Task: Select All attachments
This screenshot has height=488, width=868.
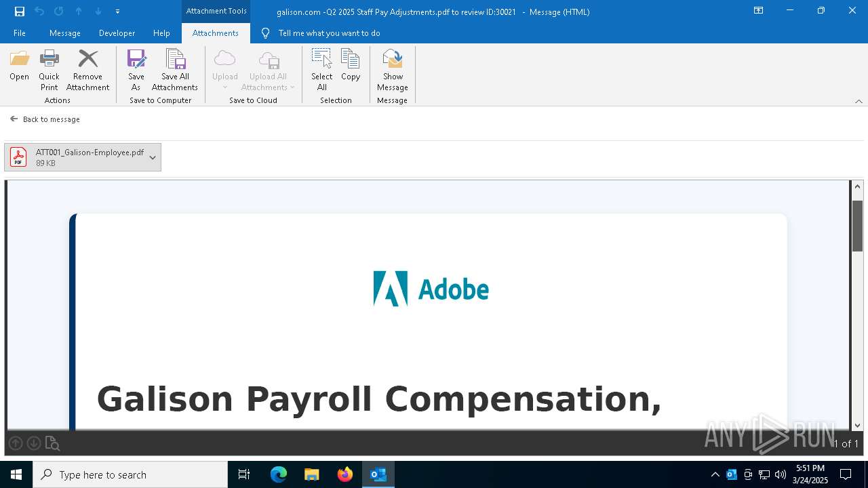Action: point(321,70)
